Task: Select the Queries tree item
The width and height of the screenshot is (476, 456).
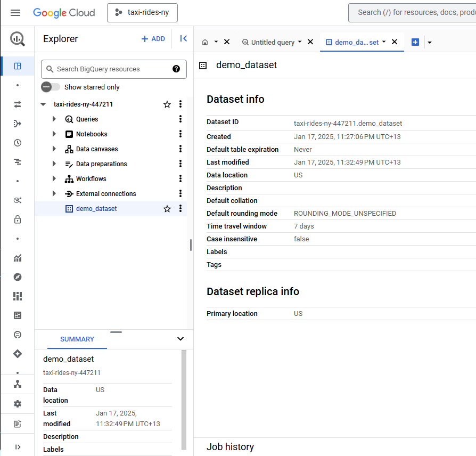Action: 87,119
